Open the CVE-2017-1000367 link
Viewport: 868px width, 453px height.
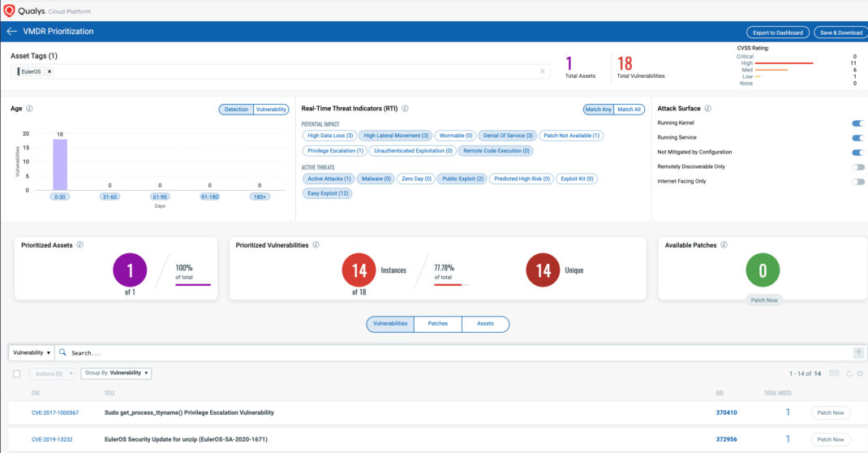click(55, 412)
